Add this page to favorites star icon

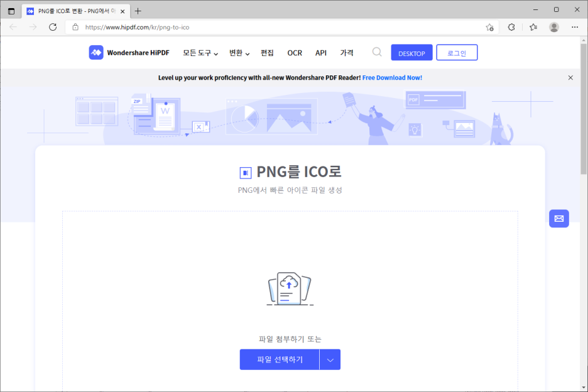[x=489, y=27]
